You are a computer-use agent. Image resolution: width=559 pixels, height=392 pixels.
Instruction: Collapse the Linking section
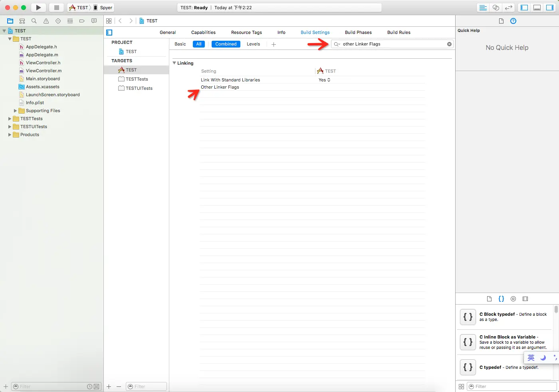point(174,63)
